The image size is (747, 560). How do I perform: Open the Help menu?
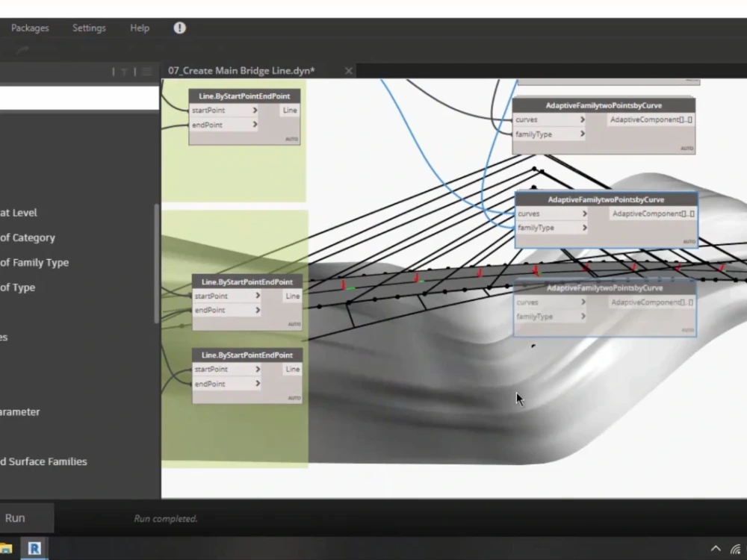(x=139, y=28)
